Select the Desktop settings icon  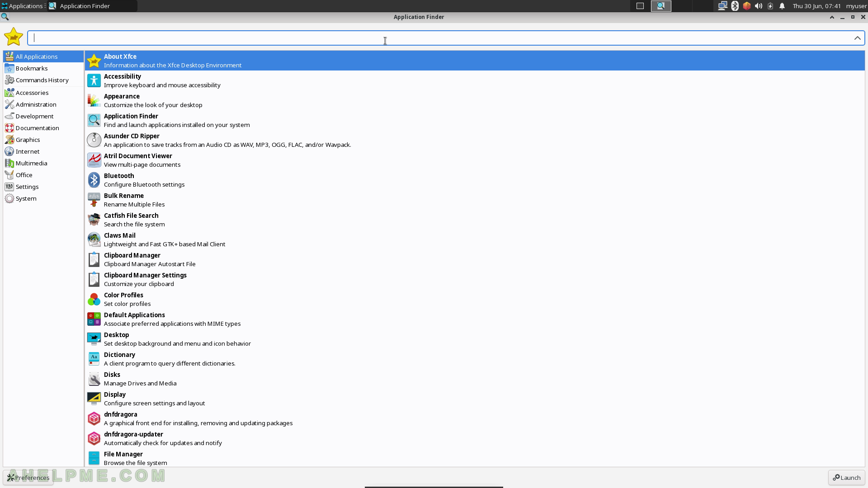click(94, 339)
